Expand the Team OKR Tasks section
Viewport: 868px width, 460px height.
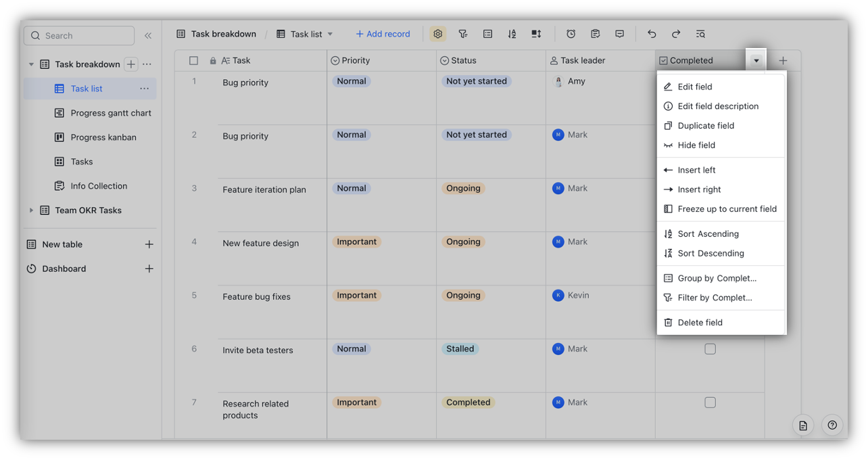click(30, 210)
